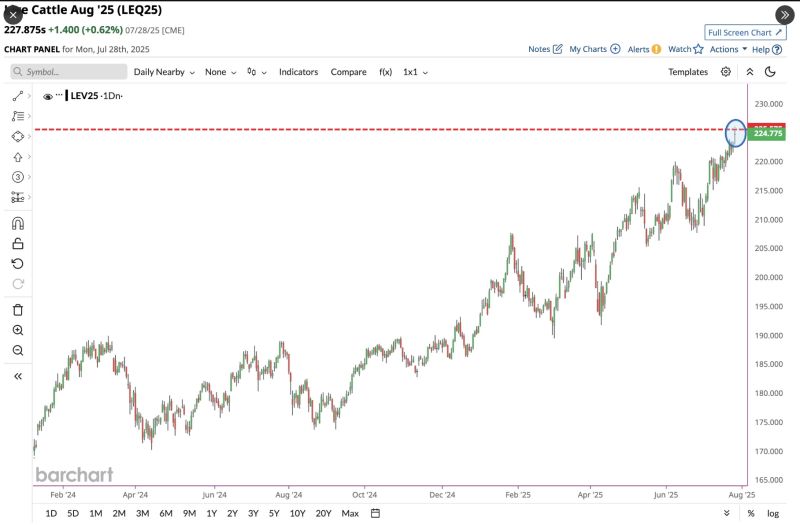The width and height of the screenshot is (800, 525).
Task: Zoom in using the magnifier plus icon
Action: coord(18,330)
